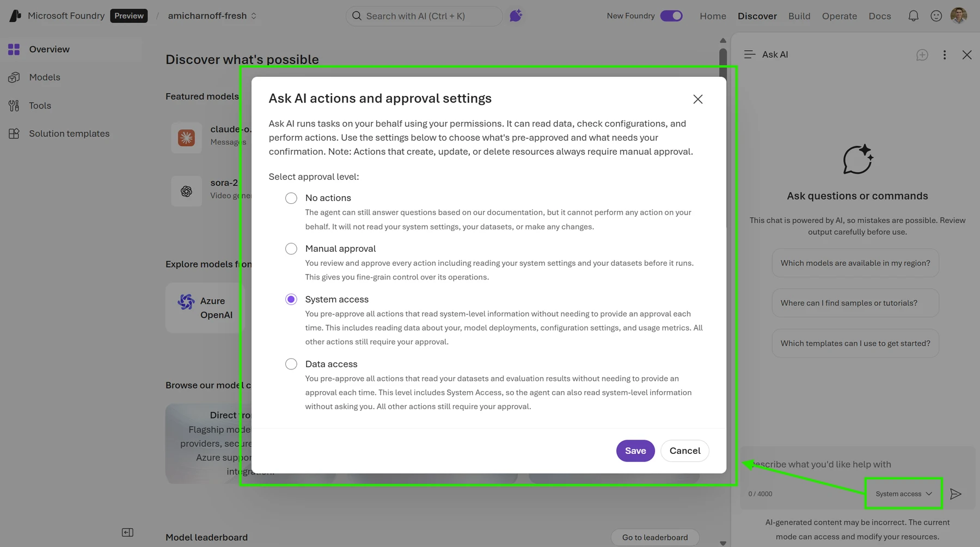Open the Docs tab
980x547 pixels.
(x=879, y=16)
